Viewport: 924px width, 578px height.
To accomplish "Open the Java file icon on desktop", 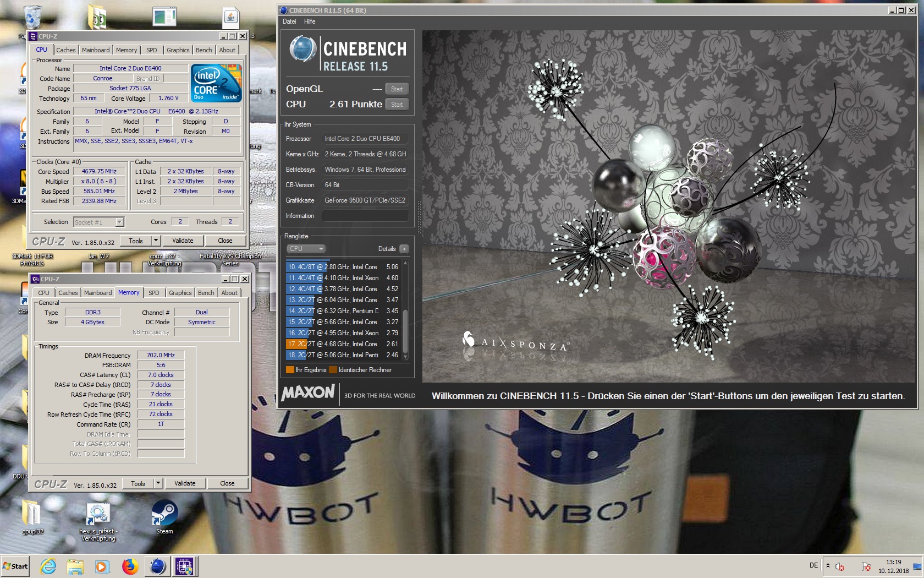I will point(231,18).
